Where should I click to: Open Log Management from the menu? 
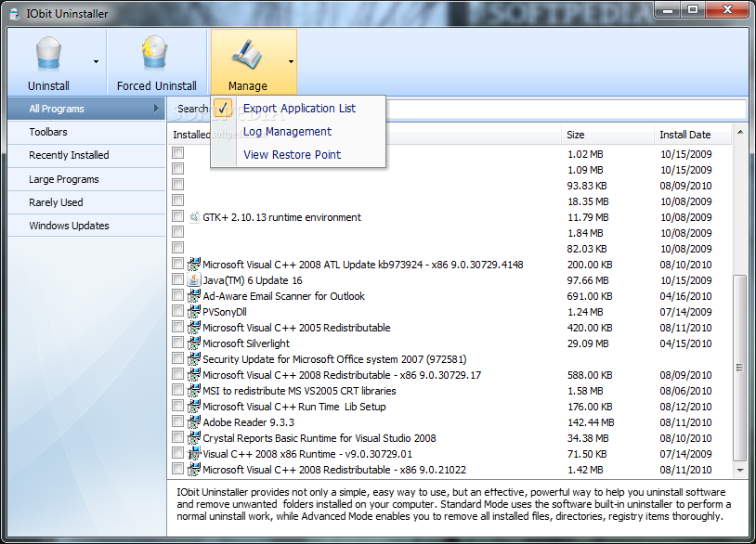[x=287, y=132]
